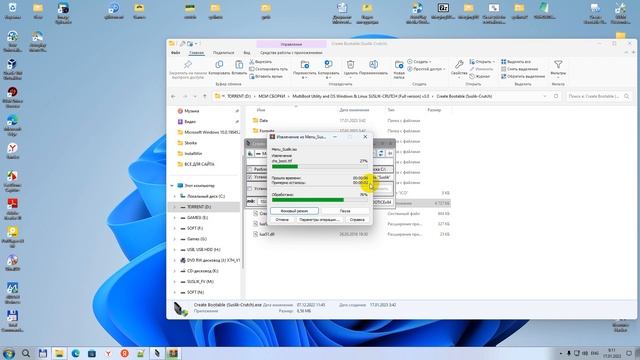This screenshot has height=360, width=640.
Task: Open Переместить в move-to ribbon dropdown
Action: [x=304, y=68]
